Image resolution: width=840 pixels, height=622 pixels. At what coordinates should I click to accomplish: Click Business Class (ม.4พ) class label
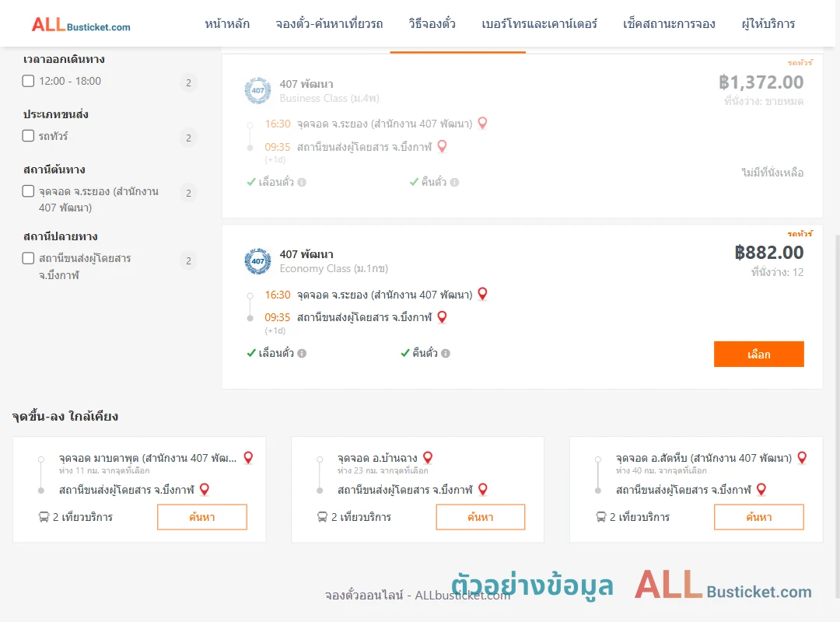330,98
